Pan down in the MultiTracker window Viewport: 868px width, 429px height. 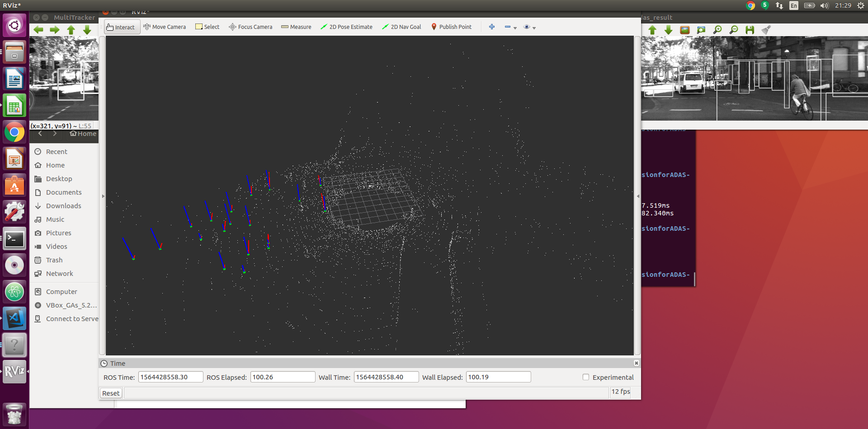coord(87,30)
